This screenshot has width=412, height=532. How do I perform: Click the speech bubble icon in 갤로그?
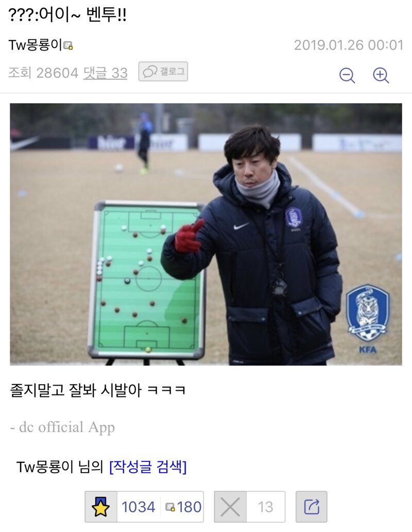[x=150, y=72]
